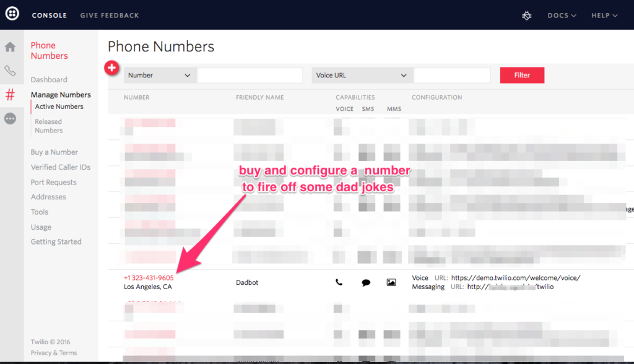The height and width of the screenshot is (364, 634).
Task: Click the Give Feedback link
Action: point(110,15)
